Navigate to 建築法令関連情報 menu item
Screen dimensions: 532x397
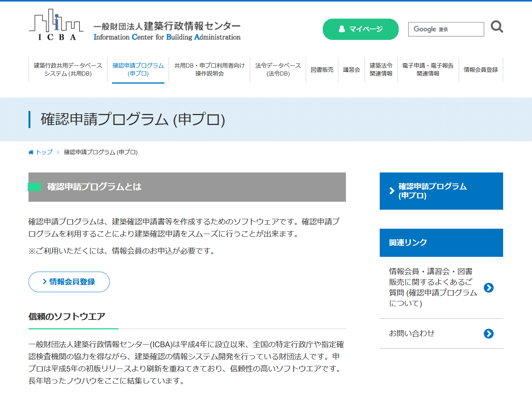pos(381,70)
